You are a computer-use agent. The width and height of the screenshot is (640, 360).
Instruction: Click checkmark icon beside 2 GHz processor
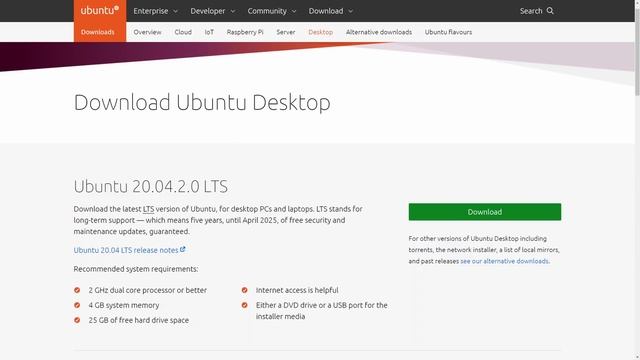pyautogui.click(x=77, y=290)
